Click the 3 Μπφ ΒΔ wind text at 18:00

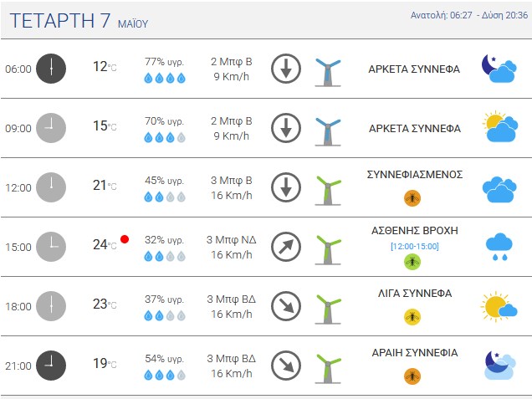(x=232, y=299)
